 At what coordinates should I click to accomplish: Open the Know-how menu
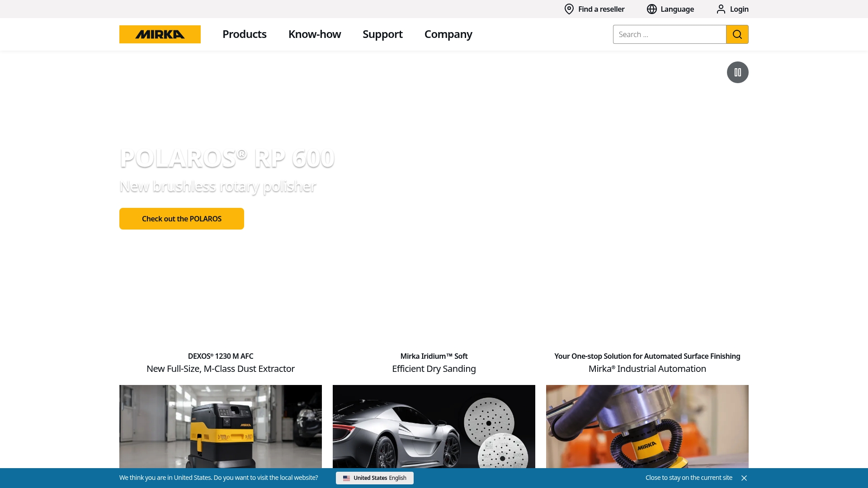coord(314,34)
